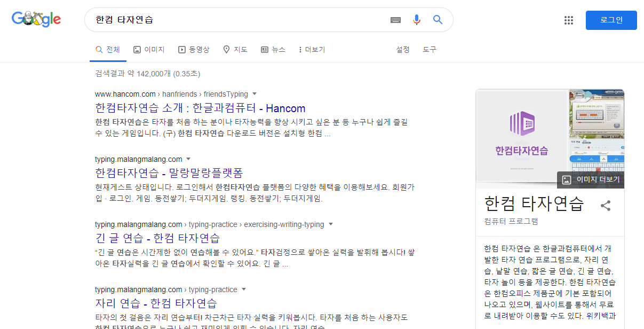Viewport: 644px width, 329px height.
Task: Open the 위키백과 link in description
Action: [x=601, y=316]
